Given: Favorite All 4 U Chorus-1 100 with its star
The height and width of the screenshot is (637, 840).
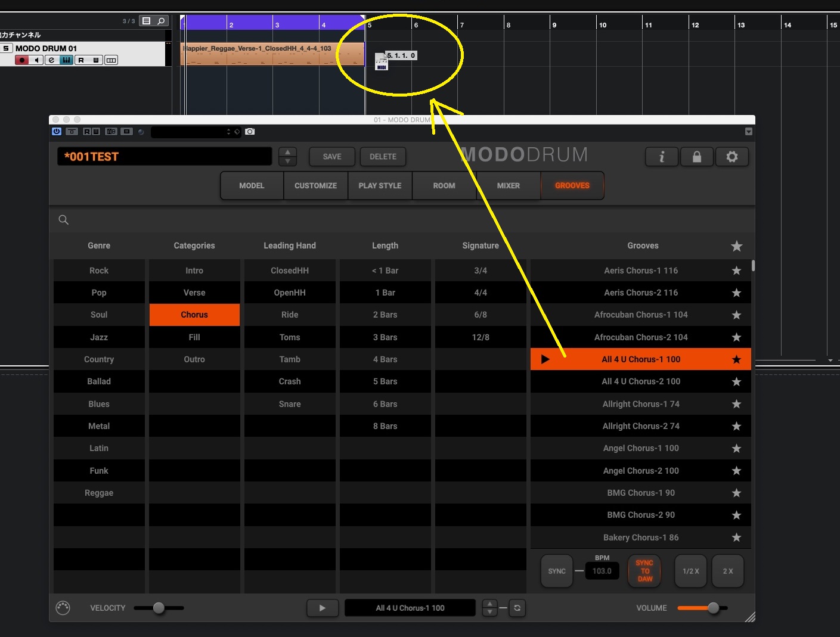Looking at the screenshot, I should [x=736, y=359].
